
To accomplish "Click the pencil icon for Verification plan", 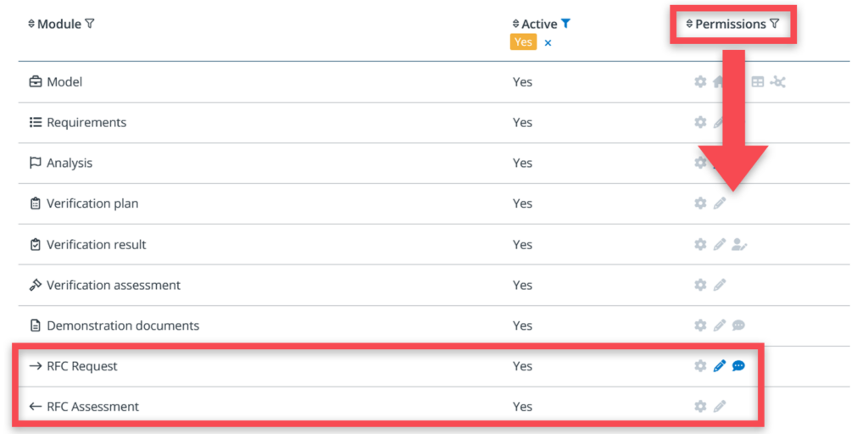I will 720,203.
